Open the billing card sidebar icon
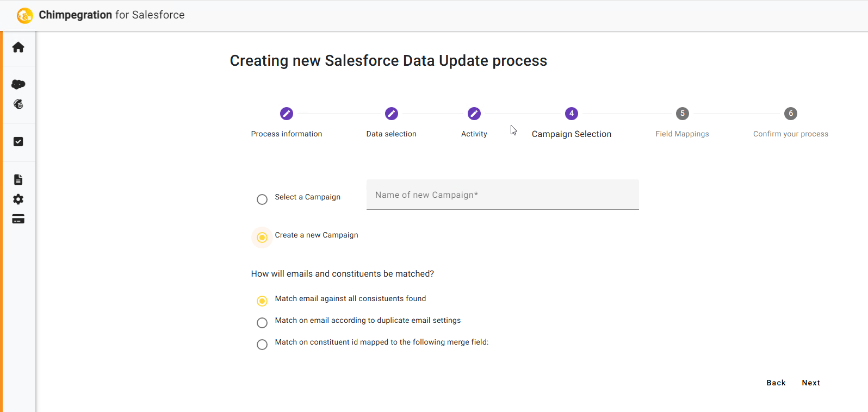The image size is (868, 412). 18,219
